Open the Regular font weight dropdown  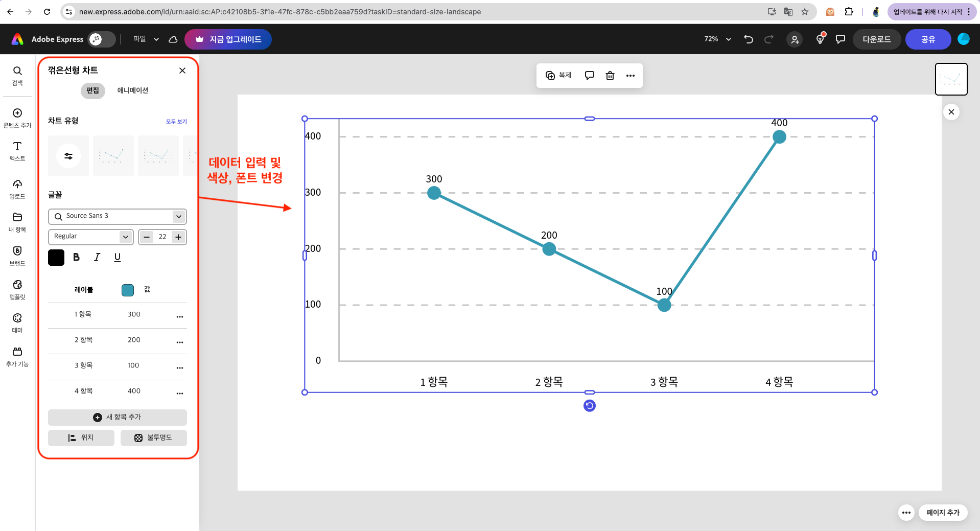tap(125, 237)
